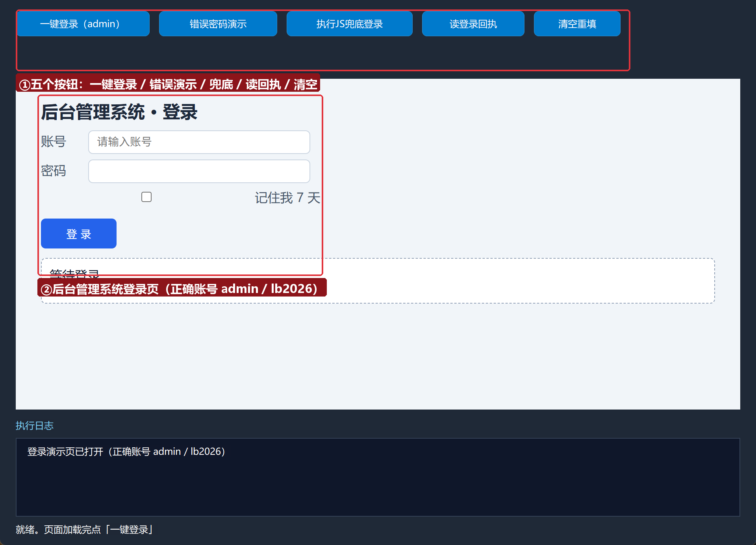Click the status text 就绪。页面加载完点
This screenshot has height=545, width=756.
click(x=84, y=530)
